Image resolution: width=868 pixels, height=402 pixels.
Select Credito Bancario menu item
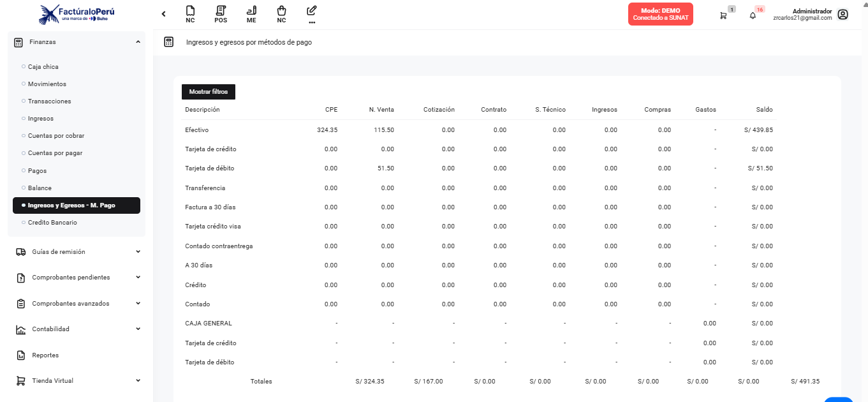coord(52,223)
